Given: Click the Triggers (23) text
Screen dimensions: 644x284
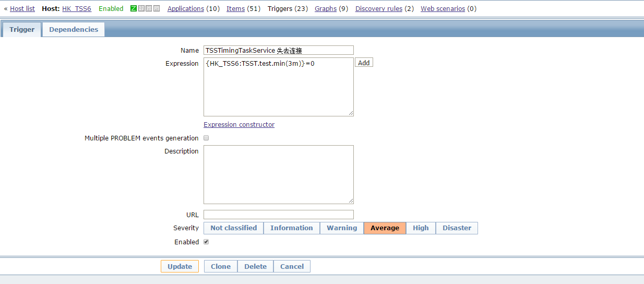Looking at the screenshot, I should pos(288,9).
